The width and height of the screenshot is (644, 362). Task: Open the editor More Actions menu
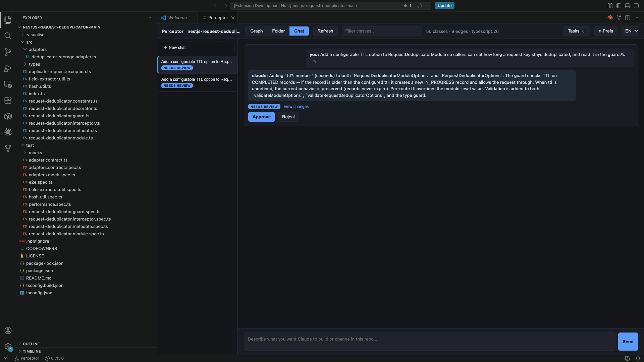(x=636, y=18)
